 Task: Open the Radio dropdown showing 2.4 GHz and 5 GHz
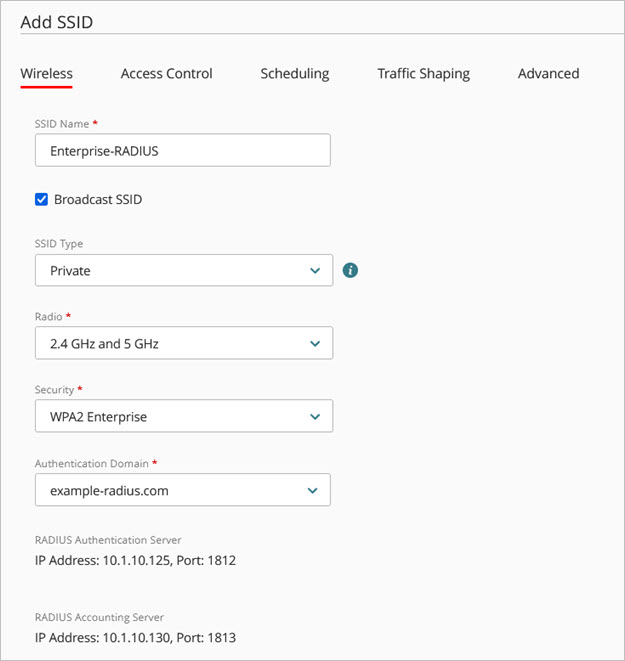click(x=184, y=343)
